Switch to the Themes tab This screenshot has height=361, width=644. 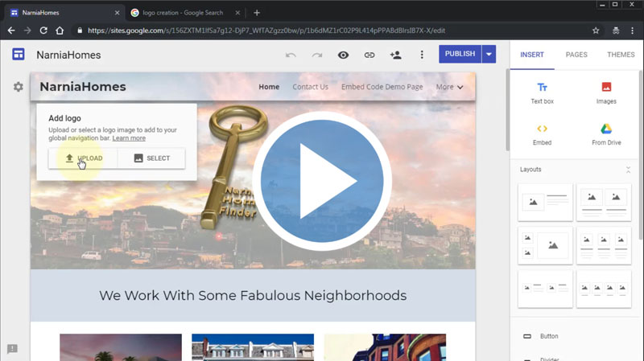click(621, 55)
